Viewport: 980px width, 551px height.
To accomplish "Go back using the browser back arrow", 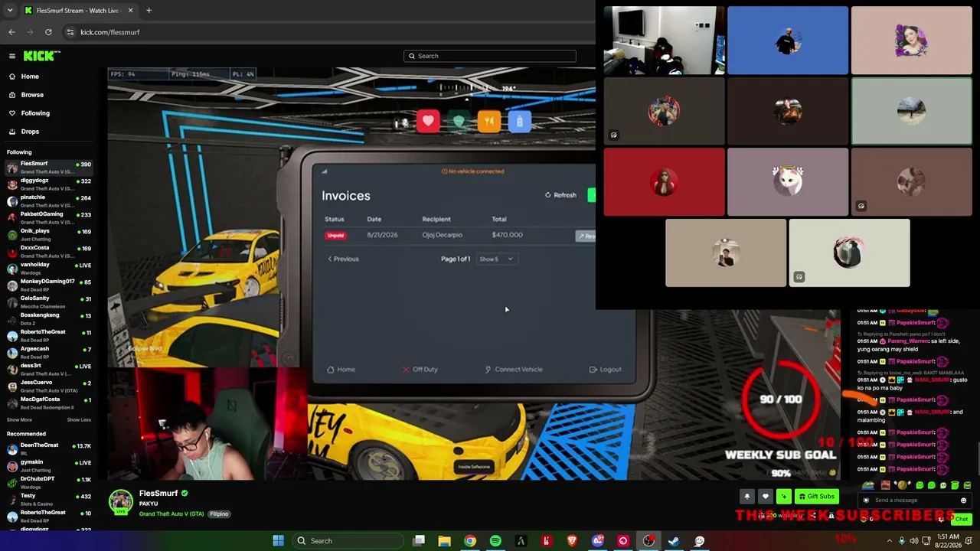I will click(11, 32).
